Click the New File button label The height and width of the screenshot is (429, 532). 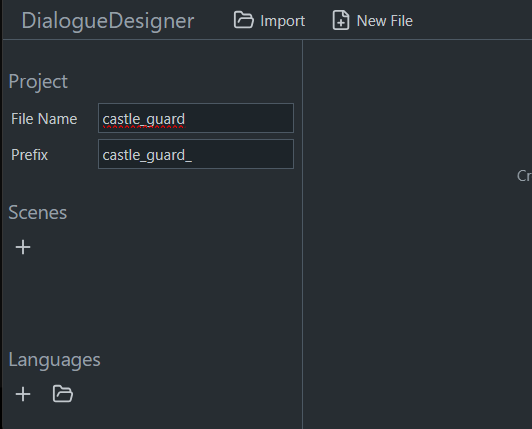point(385,21)
